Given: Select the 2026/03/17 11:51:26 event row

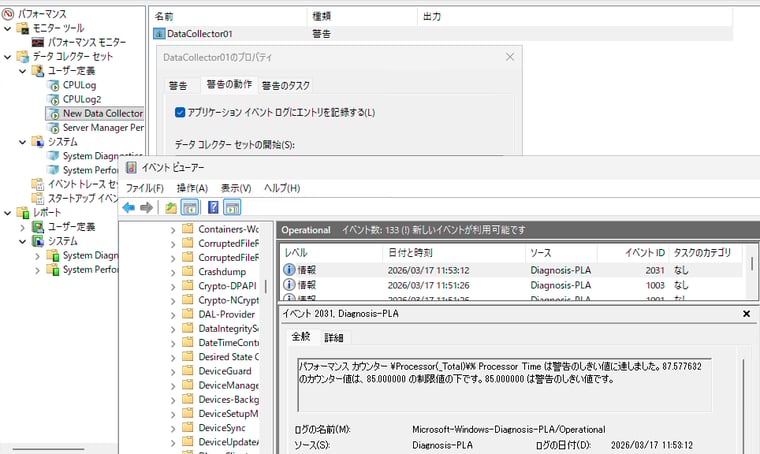Looking at the screenshot, I should tap(511, 285).
